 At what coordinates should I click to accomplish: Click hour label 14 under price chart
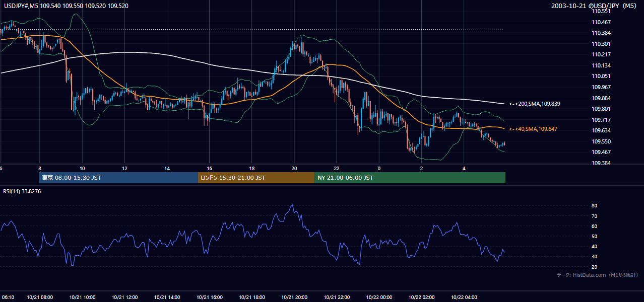[x=167, y=168]
